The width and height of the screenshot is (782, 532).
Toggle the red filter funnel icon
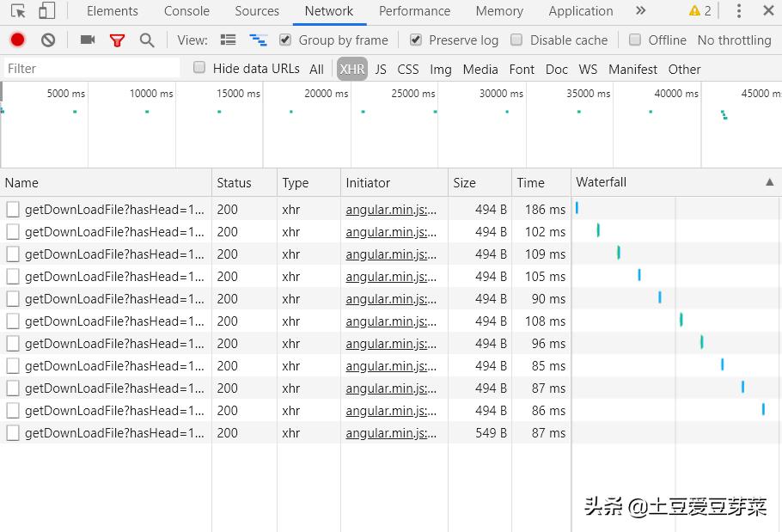tap(117, 40)
